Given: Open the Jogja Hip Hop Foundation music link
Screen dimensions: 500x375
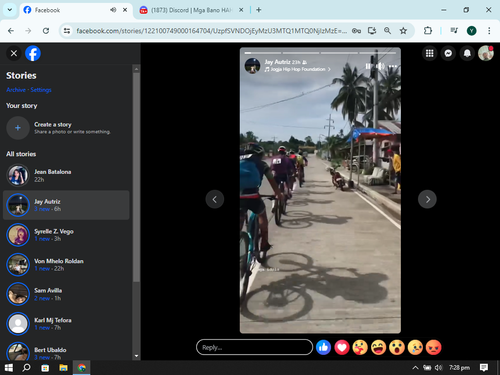Looking at the screenshot, I should pyautogui.click(x=298, y=69).
